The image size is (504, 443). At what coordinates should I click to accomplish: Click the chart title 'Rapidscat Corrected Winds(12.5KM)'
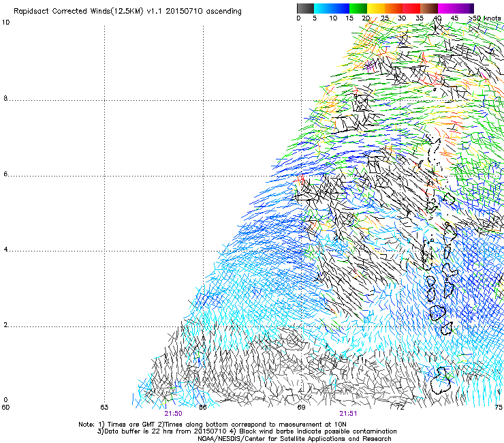pos(78,12)
